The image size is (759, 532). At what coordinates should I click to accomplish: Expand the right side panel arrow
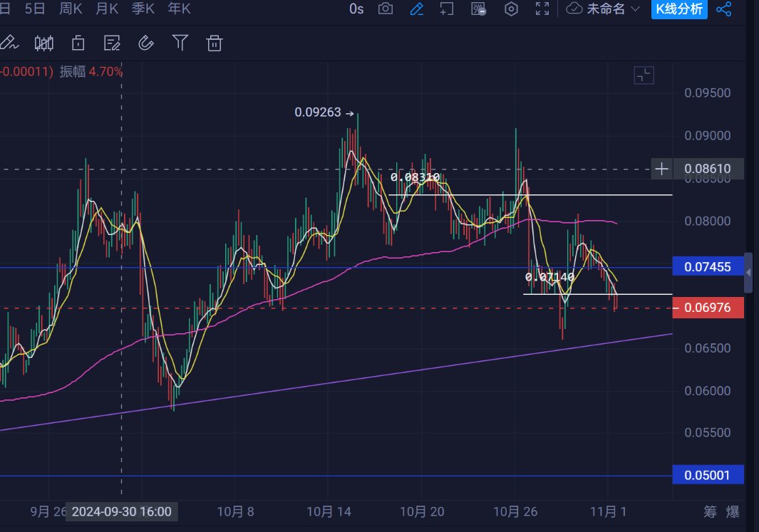pyautogui.click(x=749, y=273)
